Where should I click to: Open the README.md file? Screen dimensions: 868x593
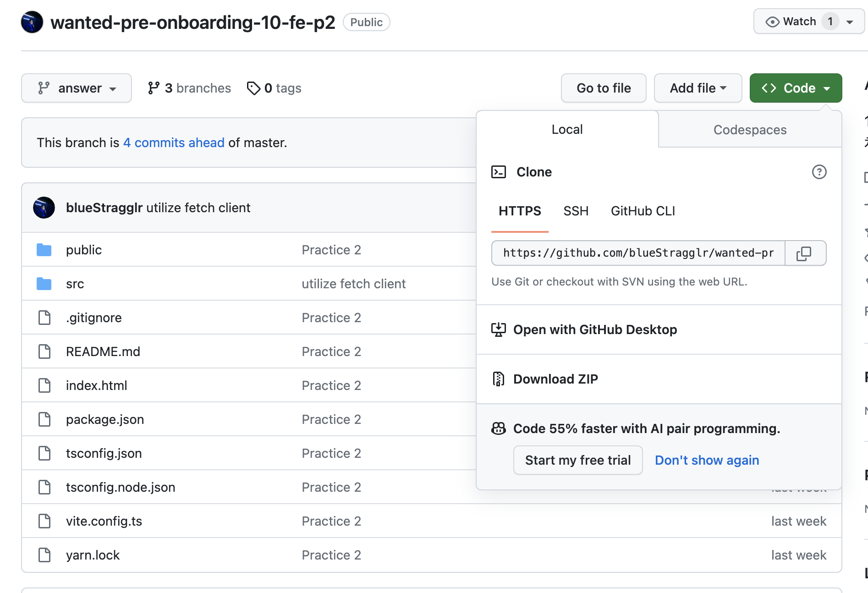(103, 351)
